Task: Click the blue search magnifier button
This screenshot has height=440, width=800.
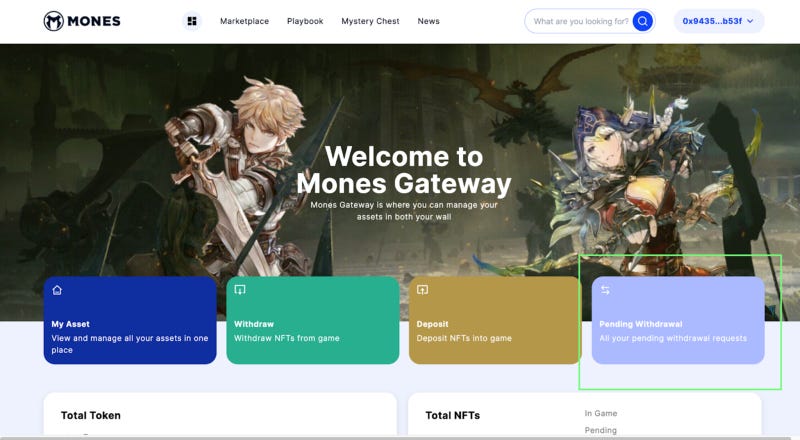Action: point(643,21)
